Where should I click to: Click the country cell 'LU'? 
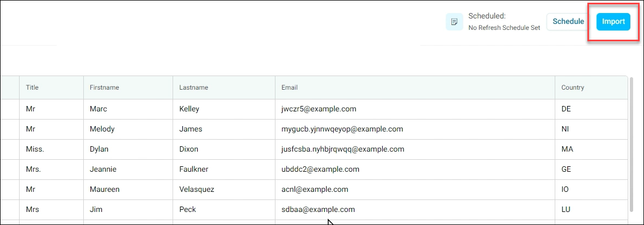coord(591,209)
